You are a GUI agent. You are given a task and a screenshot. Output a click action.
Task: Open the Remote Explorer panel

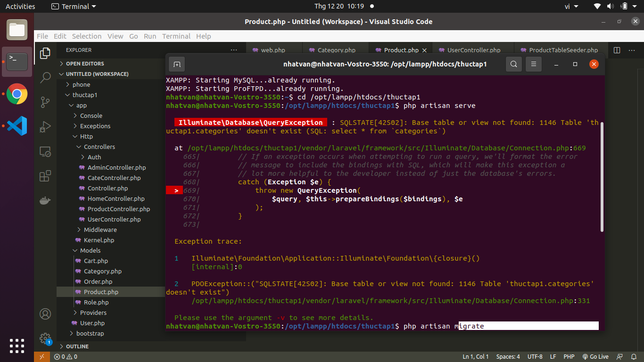(45, 151)
